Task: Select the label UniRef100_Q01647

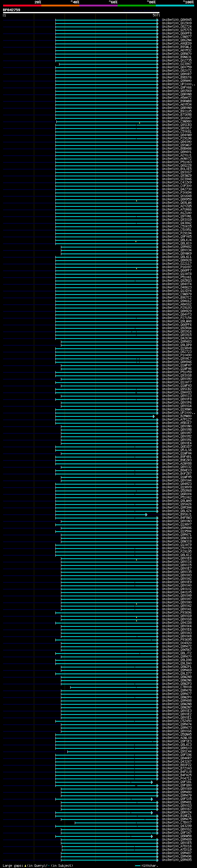Action: 177,118
